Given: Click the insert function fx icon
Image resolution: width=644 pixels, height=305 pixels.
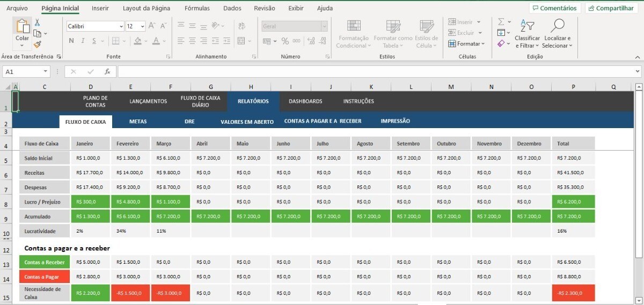Looking at the screenshot, I should tap(107, 71).
